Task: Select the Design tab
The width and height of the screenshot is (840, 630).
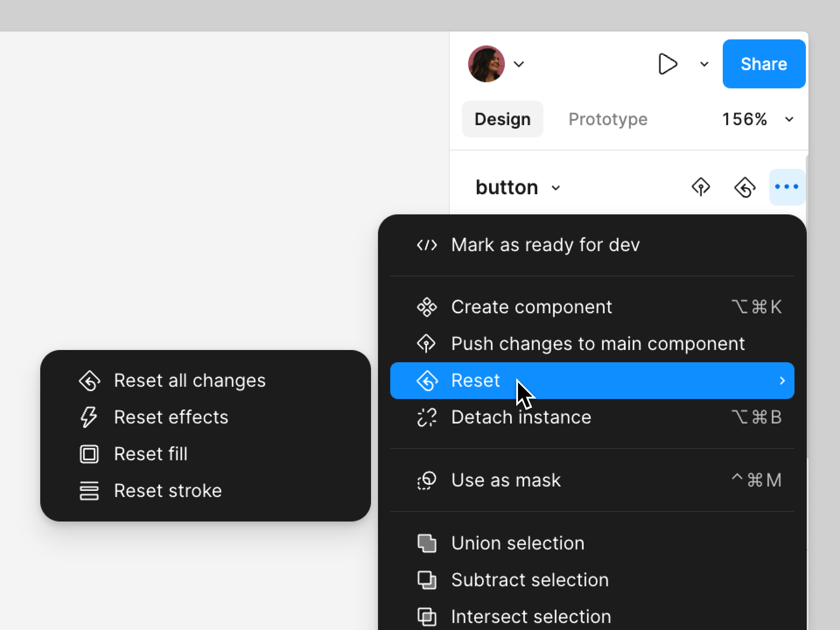Action: coord(502,119)
